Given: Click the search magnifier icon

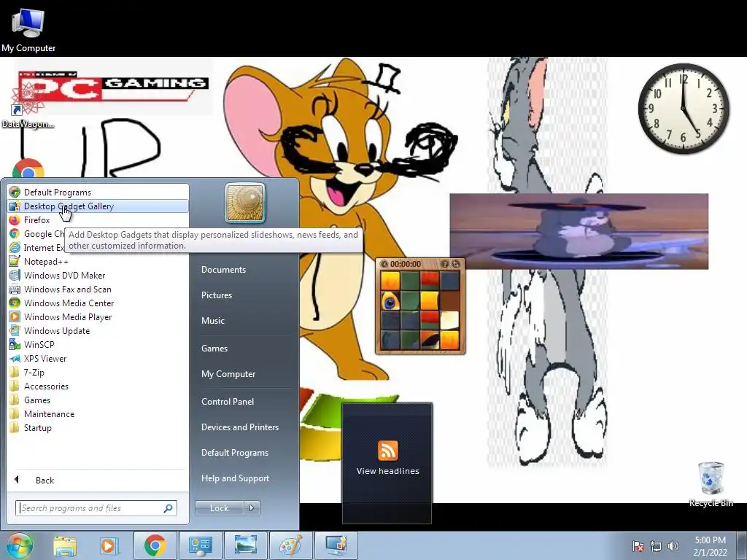Looking at the screenshot, I should pyautogui.click(x=168, y=508).
